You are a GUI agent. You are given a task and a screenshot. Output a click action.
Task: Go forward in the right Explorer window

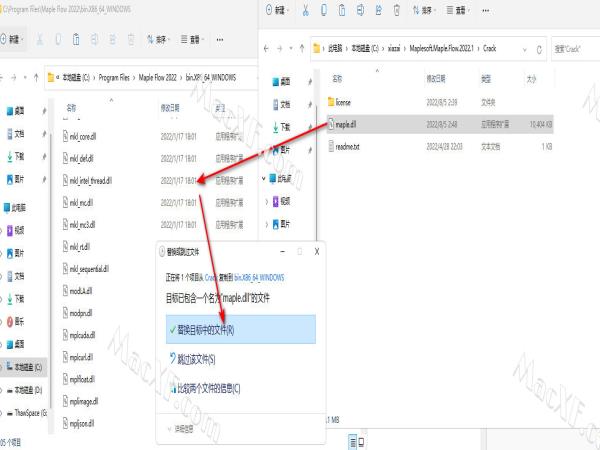(279, 49)
